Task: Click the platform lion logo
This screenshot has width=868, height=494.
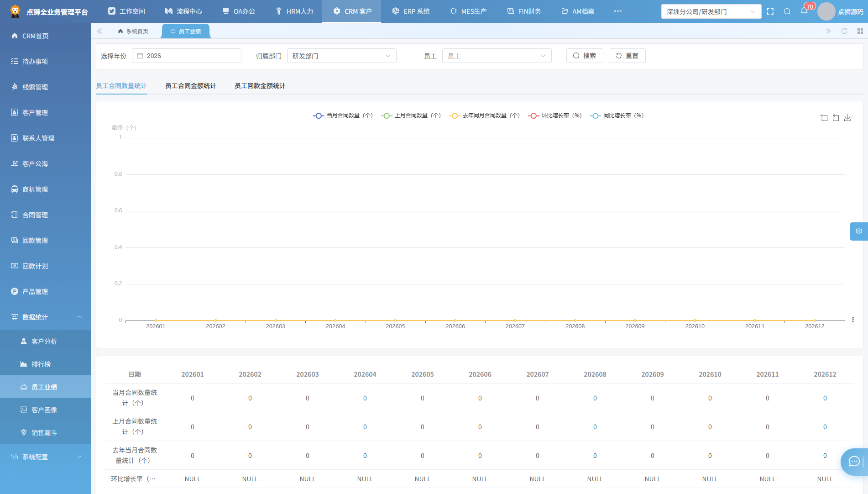Action: coord(15,11)
